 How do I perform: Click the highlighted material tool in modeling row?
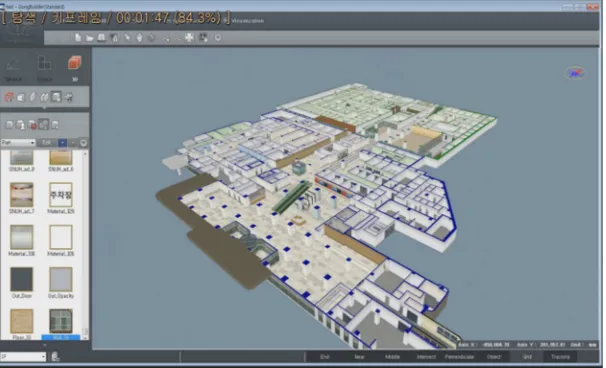pos(56,97)
